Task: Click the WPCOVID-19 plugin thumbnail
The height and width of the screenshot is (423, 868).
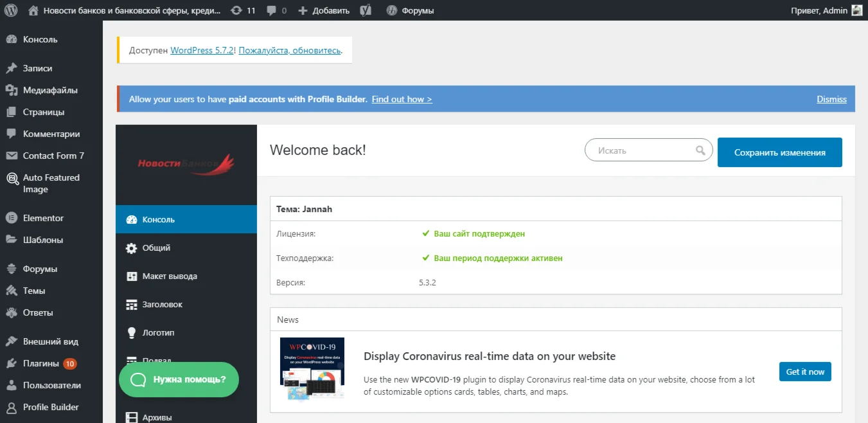Action: pyautogui.click(x=312, y=370)
